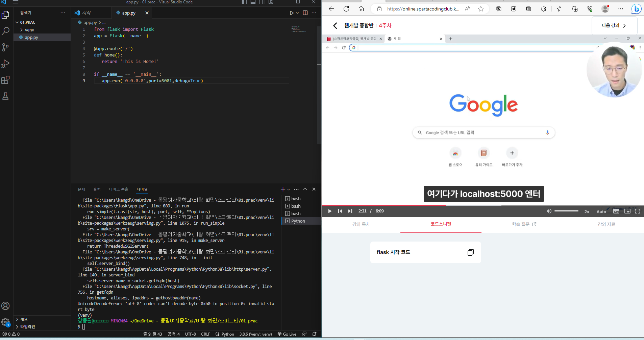
Task: Adjust the video volume slider
Action: [x=566, y=211]
